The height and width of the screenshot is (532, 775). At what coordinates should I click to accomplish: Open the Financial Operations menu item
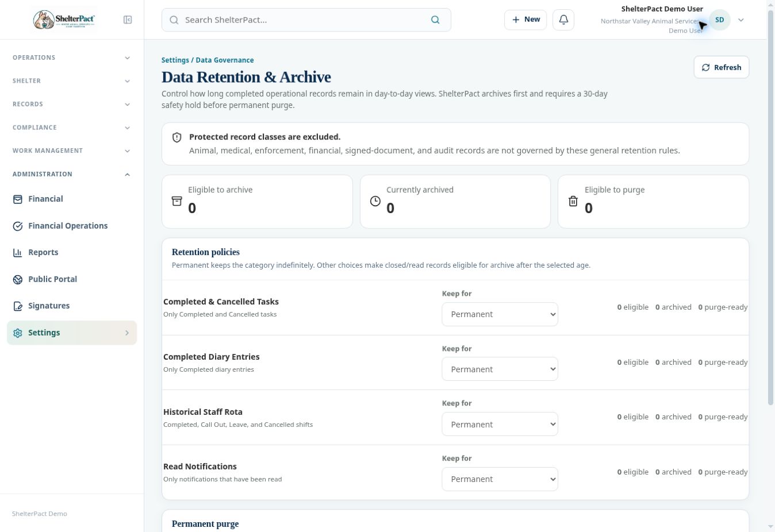tap(72, 226)
